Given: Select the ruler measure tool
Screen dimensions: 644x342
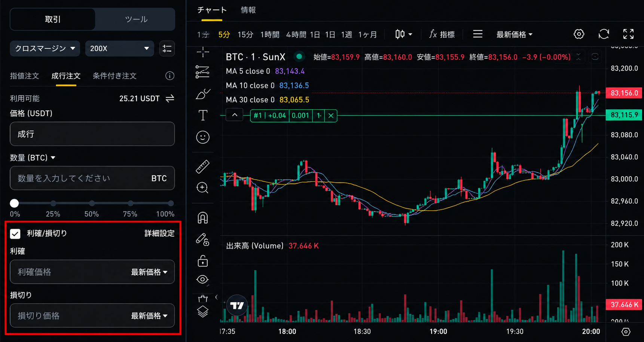Looking at the screenshot, I should [203, 167].
